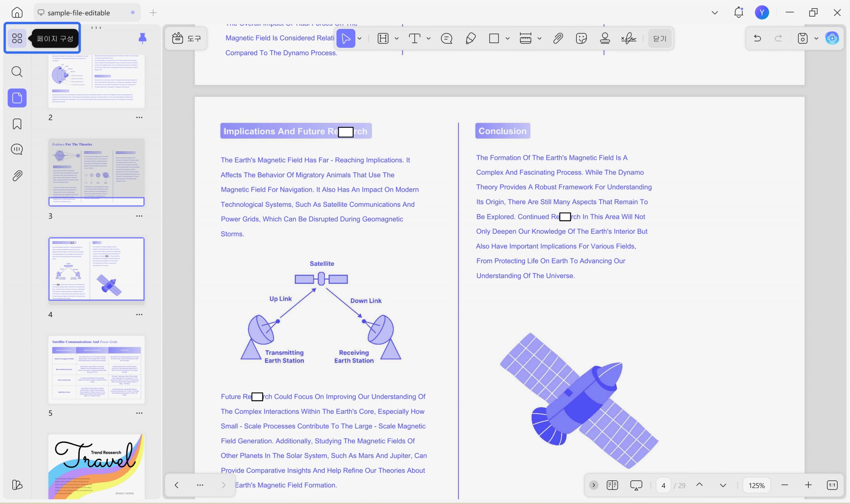
Task: Select the text box tool
Action: pyautogui.click(x=414, y=39)
